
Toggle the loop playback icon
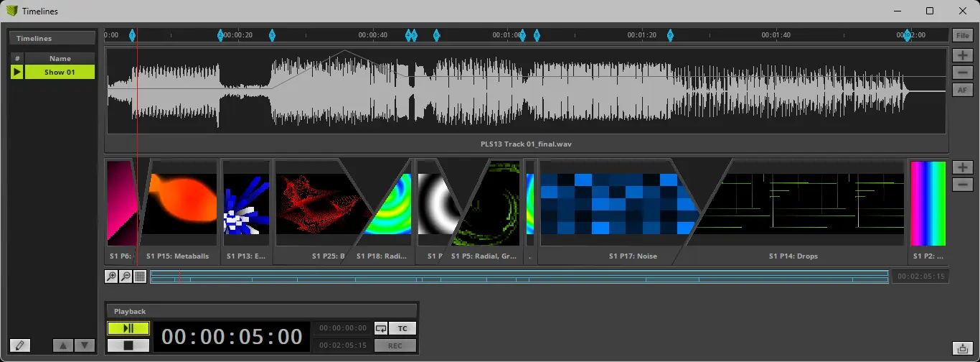click(381, 328)
